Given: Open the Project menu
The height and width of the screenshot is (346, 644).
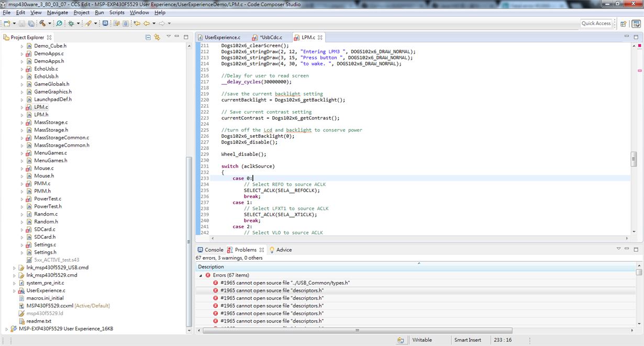Looking at the screenshot, I should [81, 13].
